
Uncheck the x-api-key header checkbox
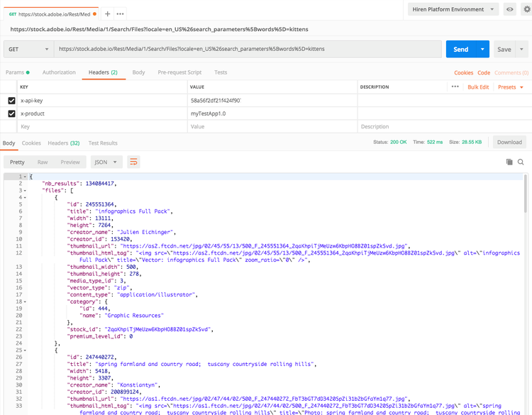[x=11, y=100]
